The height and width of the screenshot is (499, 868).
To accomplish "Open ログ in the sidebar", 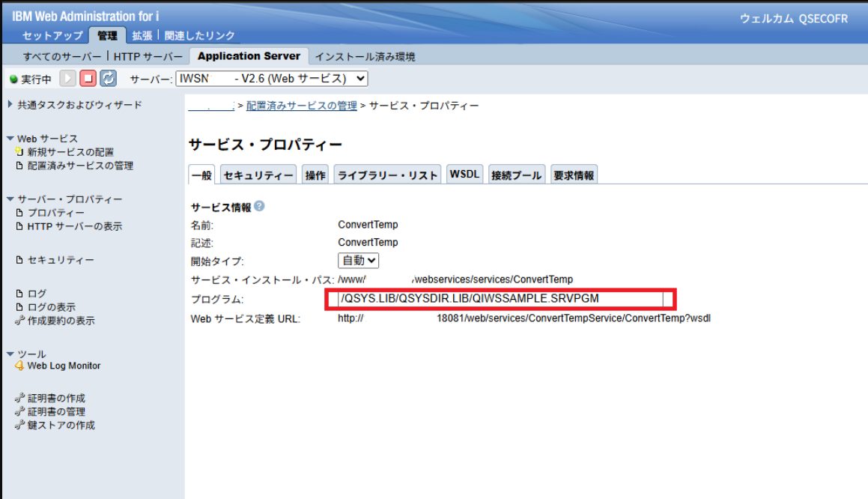I will [37, 293].
